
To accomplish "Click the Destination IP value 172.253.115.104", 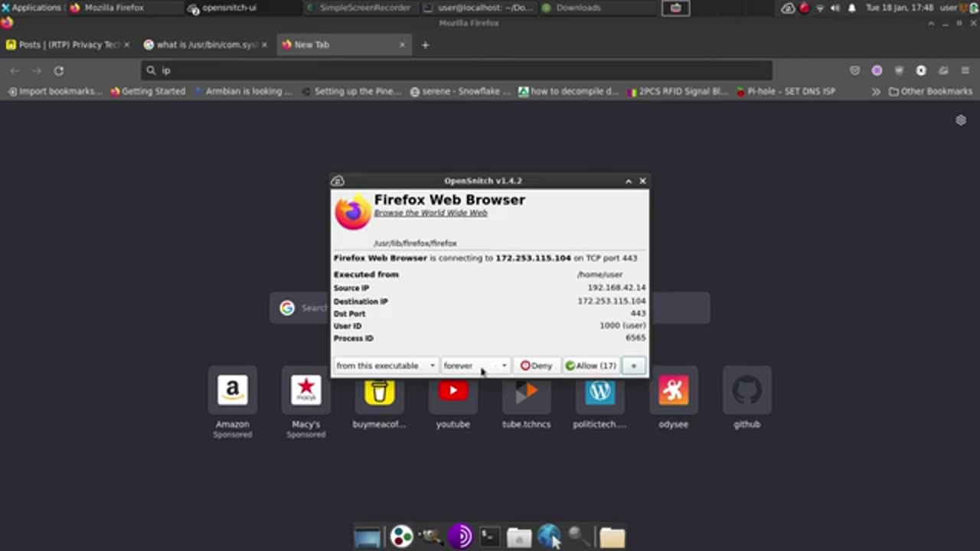I will tap(611, 301).
